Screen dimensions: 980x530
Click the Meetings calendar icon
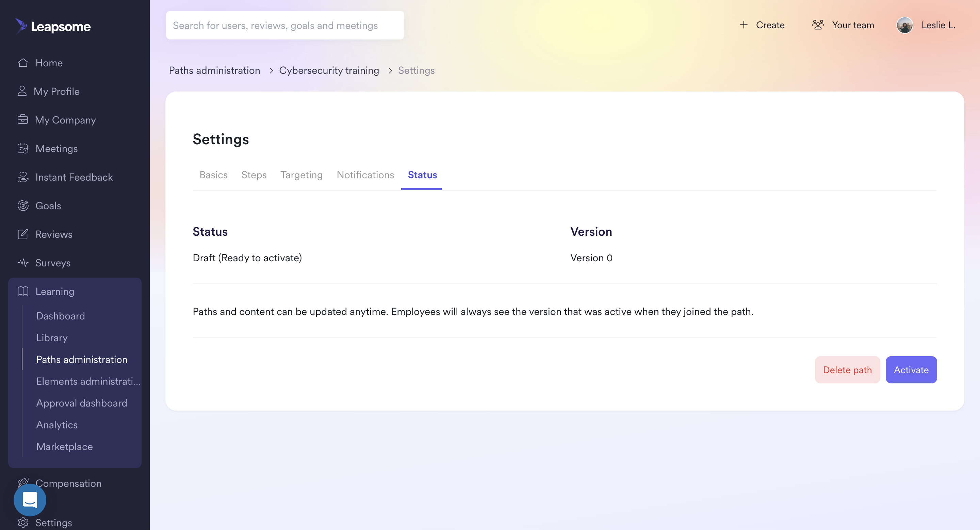pos(23,148)
